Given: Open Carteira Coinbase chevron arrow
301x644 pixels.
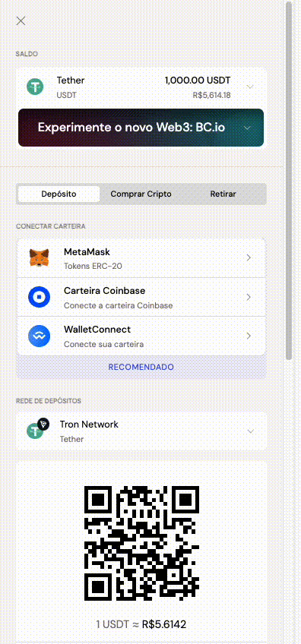Looking at the screenshot, I should (x=249, y=297).
